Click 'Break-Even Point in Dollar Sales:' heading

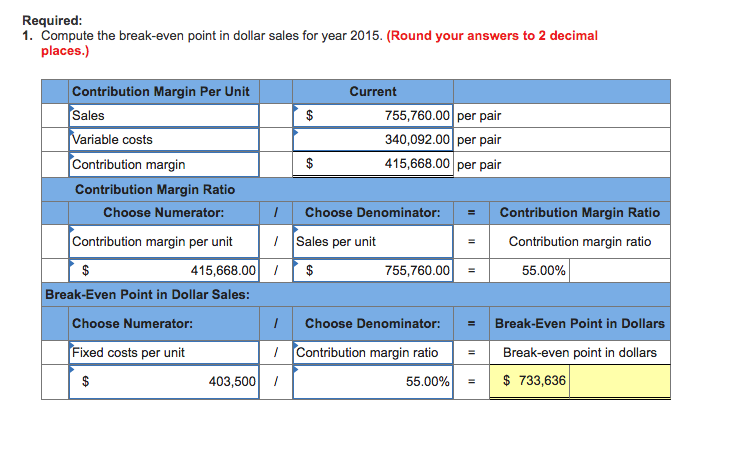[x=147, y=294]
